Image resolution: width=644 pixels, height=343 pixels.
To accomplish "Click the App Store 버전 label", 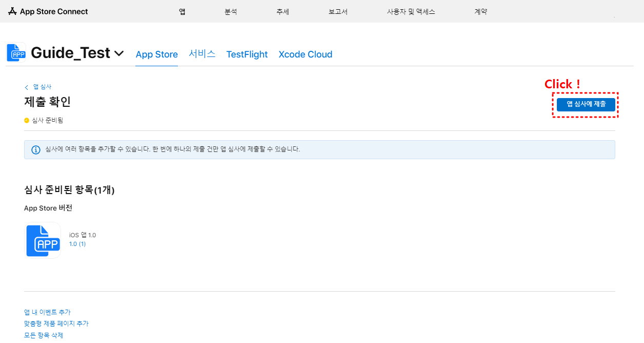I will (48, 208).
